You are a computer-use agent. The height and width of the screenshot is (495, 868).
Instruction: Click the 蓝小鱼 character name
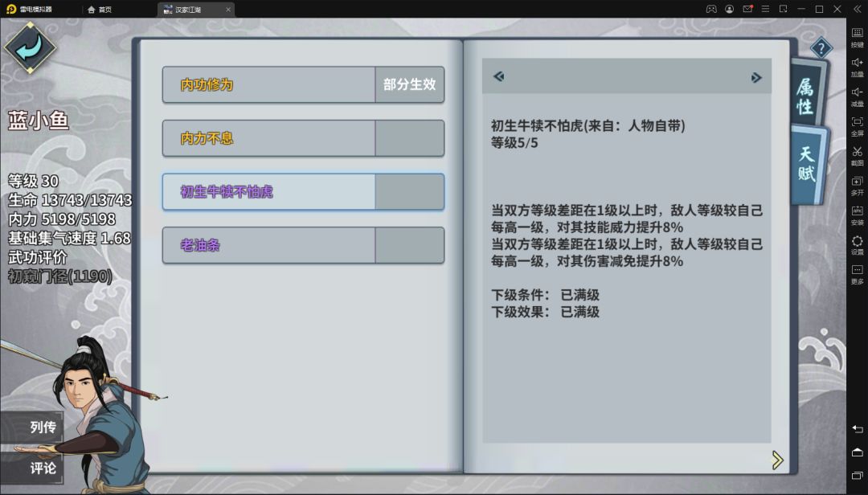pos(39,121)
